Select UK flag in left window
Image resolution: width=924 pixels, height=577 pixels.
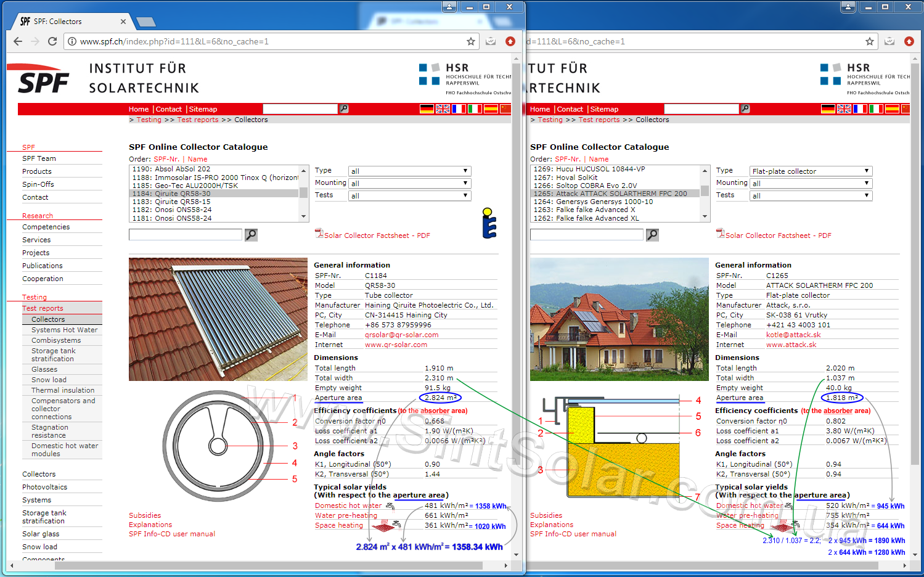(x=443, y=108)
